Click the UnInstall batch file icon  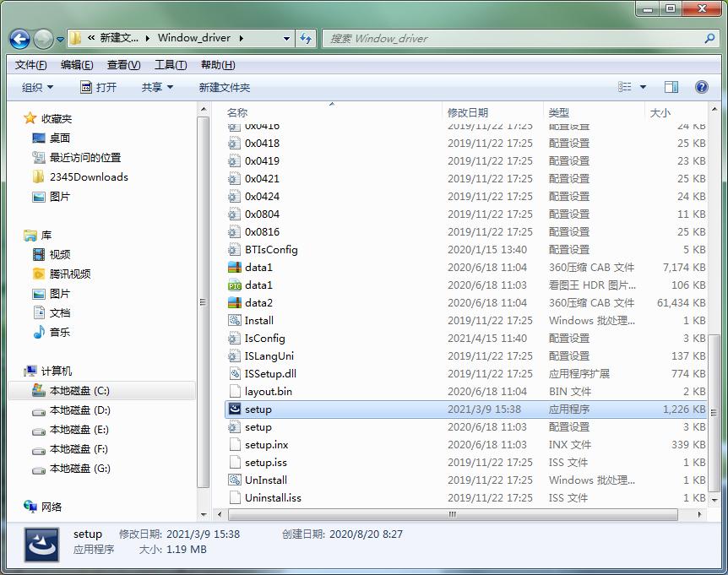pyautogui.click(x=235, y=480)
